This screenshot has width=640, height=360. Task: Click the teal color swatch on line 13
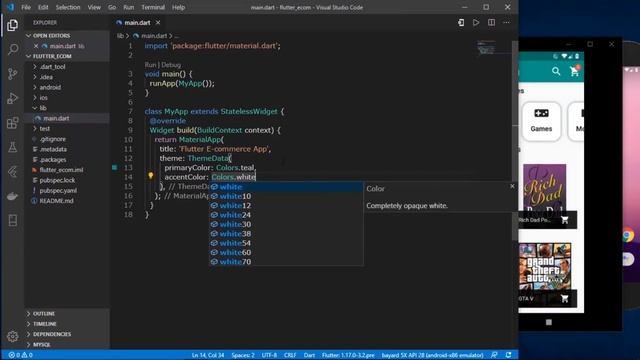click(115, 167)
